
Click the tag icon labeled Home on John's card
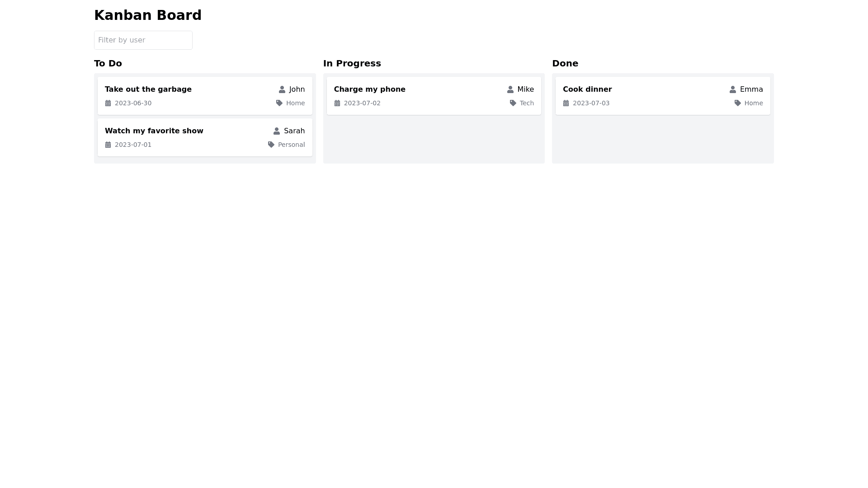[279, 103]
